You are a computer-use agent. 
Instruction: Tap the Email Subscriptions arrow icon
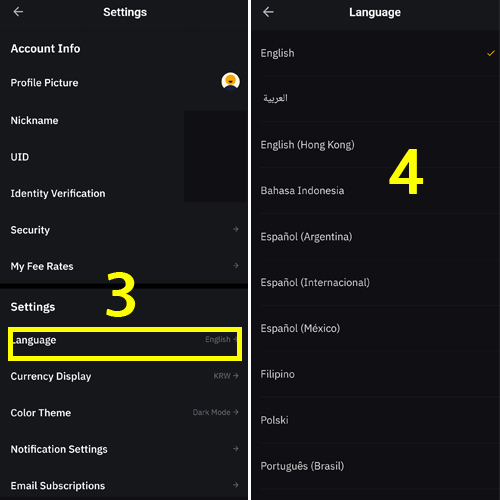236,485
